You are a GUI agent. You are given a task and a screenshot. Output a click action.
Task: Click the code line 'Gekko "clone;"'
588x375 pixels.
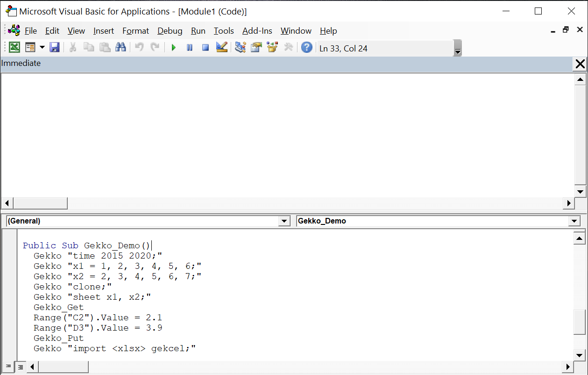pos(72,287)
